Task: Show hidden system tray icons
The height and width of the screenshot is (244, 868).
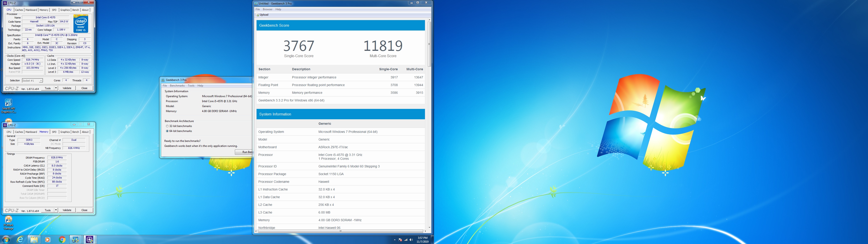Action: 395,240
